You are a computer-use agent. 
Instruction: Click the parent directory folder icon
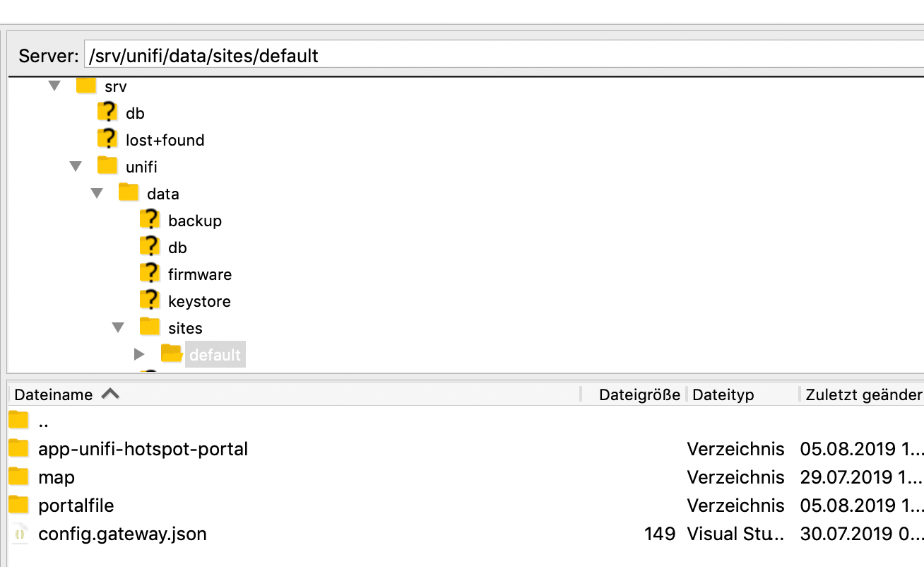[19, 421]
